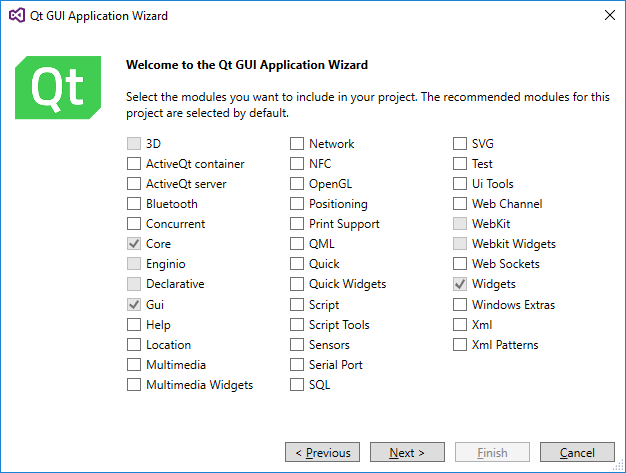
Task: Go to the next wizard page
Action: tap(407, 453)
